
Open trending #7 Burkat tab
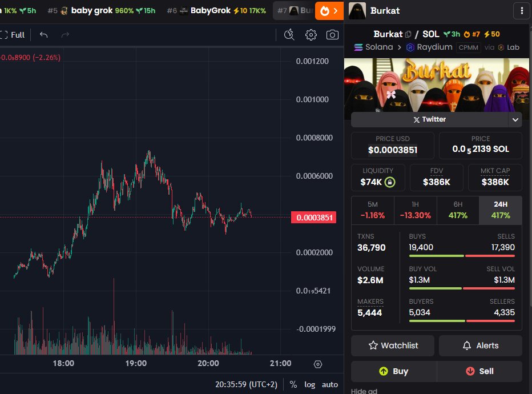pyautogui.click(x=294, y=10)
